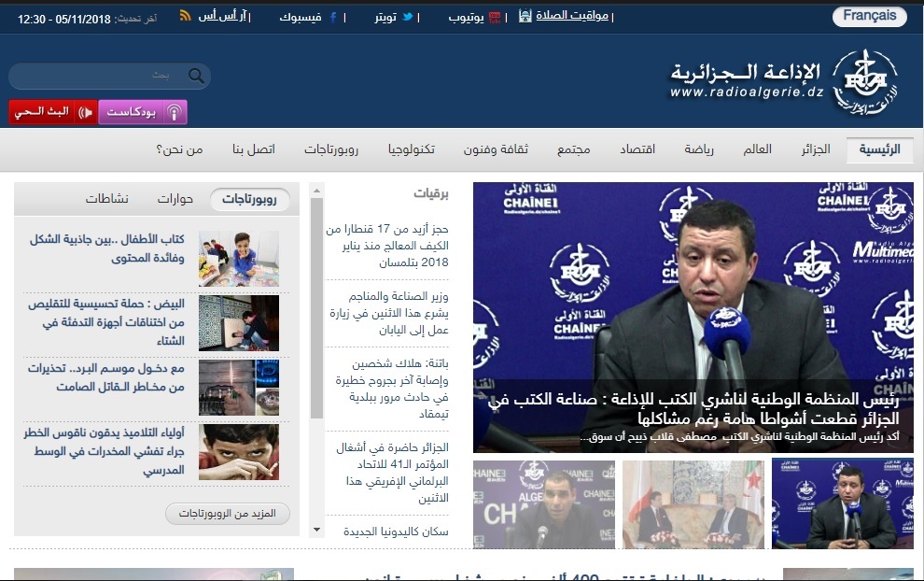Click the podcast microphone icon
Image resolution: width=924 pixels, height=581 pixels.
pyautogui.click(x=173, y=112)
